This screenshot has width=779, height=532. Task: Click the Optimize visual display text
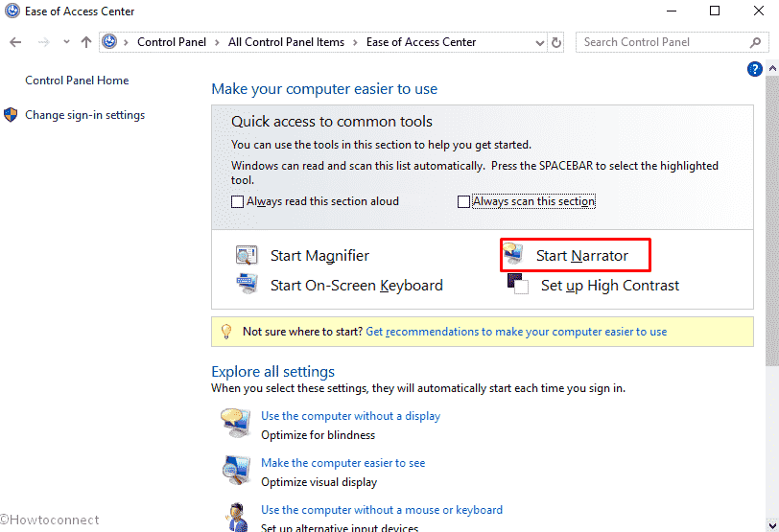tap(319, 482)
